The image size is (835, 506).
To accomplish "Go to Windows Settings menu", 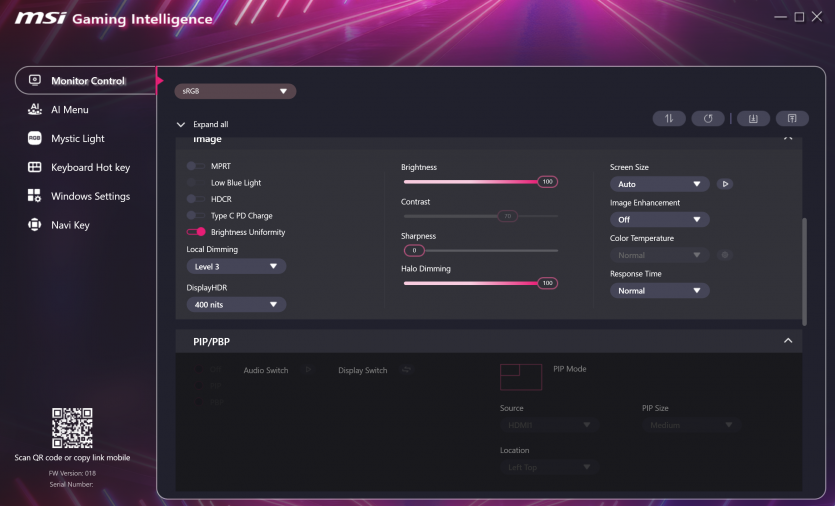I will point(90,196).
